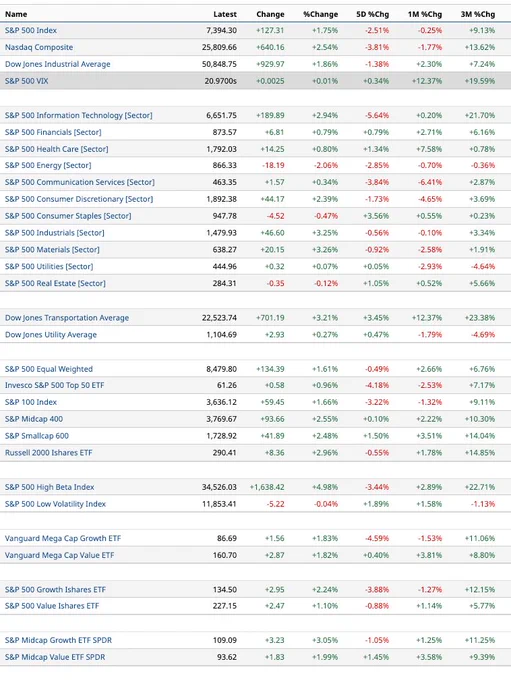Screen dimensions: 511x680
Task: Open S&P Midcap Growth ETF SPDR link
Action: 59,640
